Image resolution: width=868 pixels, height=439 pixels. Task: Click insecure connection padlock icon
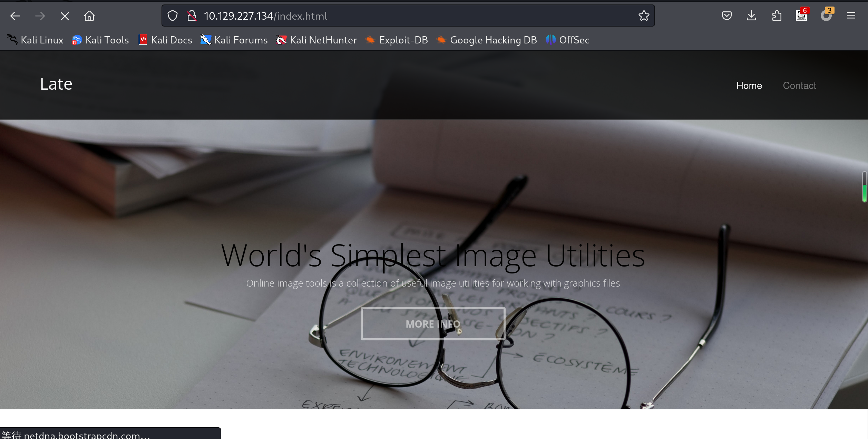[192, 16]
